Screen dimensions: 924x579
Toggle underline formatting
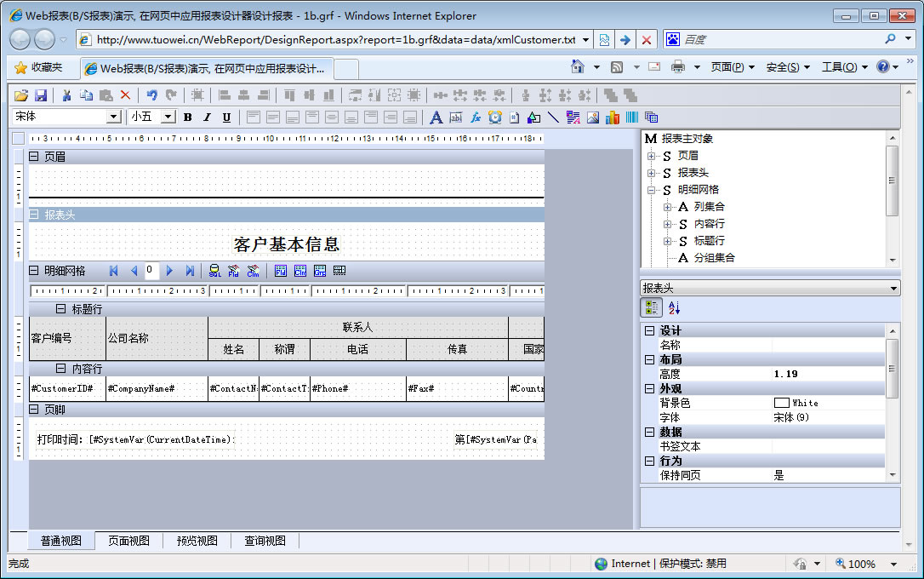(x=226, y=118)
